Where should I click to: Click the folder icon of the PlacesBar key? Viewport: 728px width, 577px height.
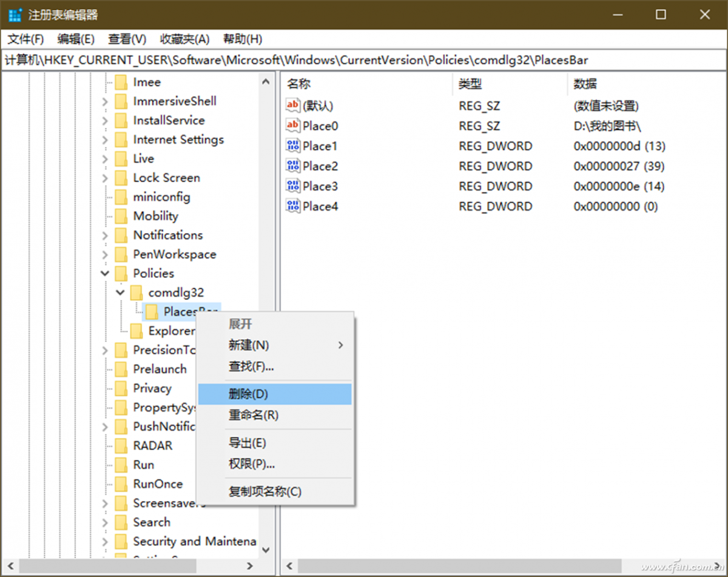click(151, 311)
